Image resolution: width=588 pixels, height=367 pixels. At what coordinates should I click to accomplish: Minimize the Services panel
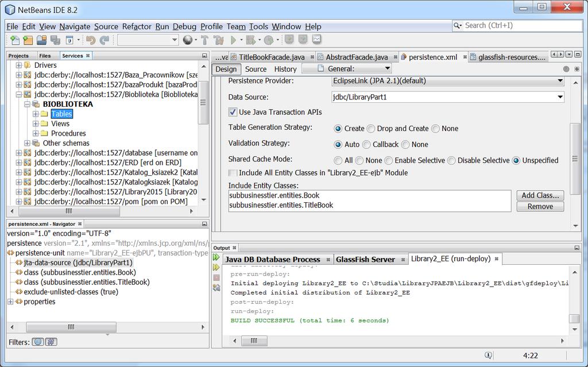click(x=204, y=56)
